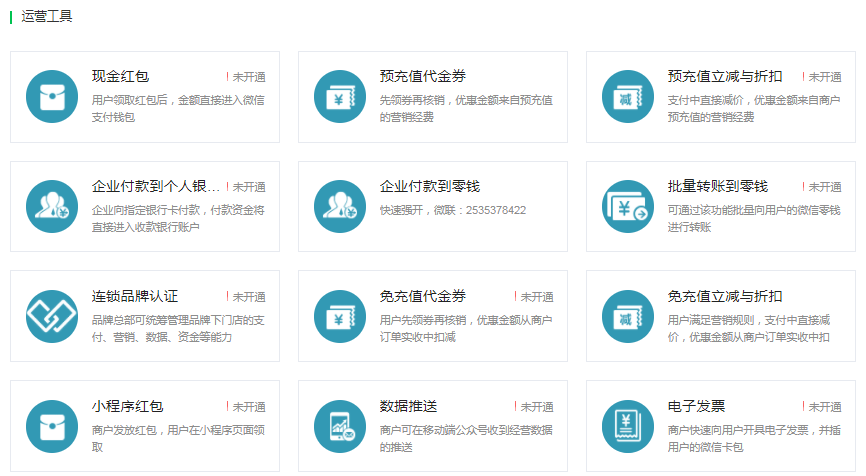866x476 pixels.
Task: Open the 预充值立减与折扣 title
Action: [725, 76]
